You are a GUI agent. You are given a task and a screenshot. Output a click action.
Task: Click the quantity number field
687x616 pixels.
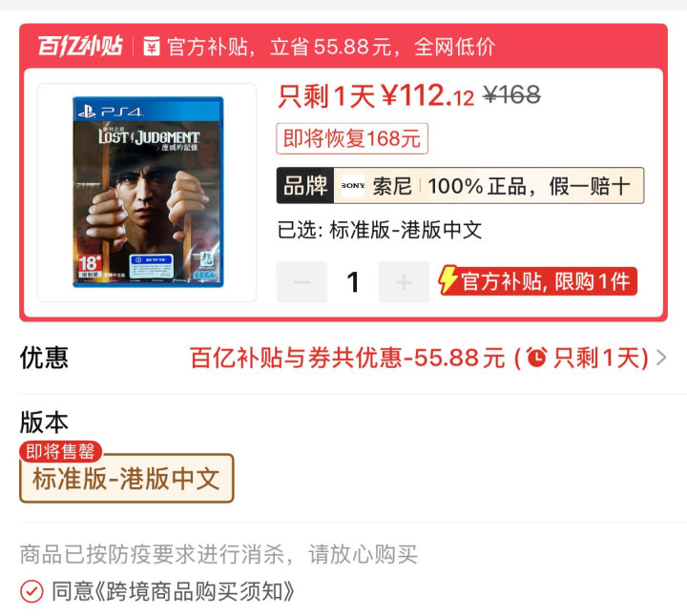353,282
